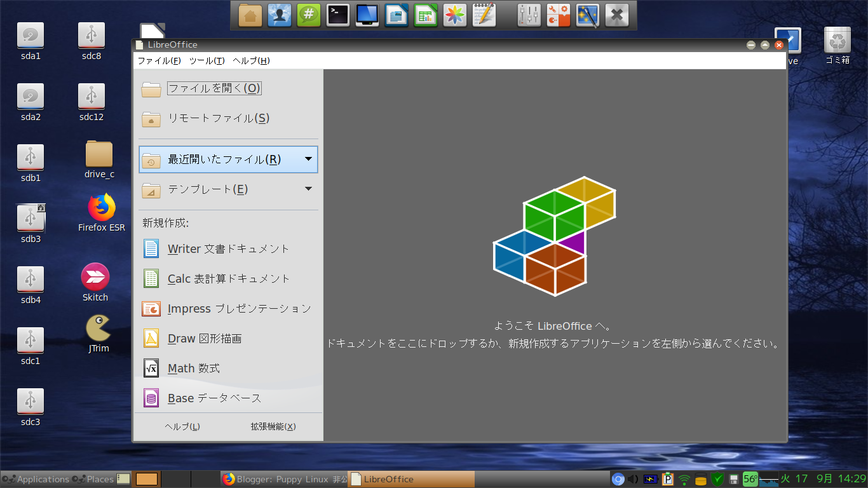
Task: Click the floppy save tray icon
Action: [x=733, y=479]
